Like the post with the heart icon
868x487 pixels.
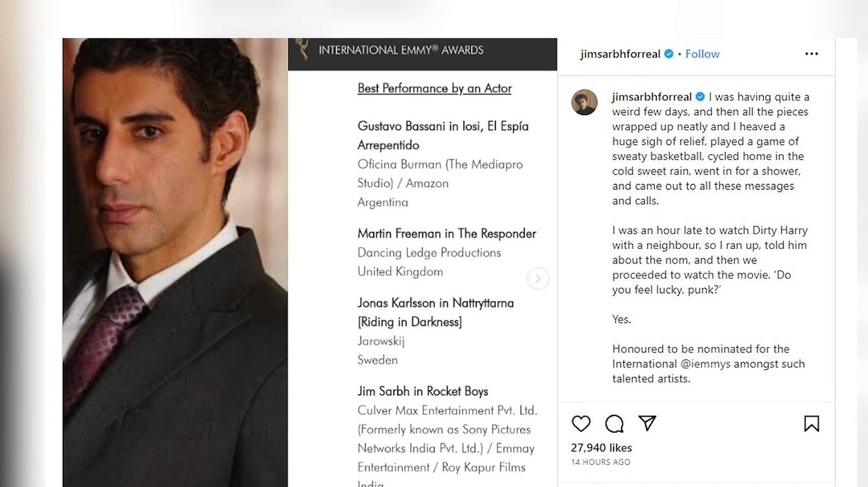(581, 423)
